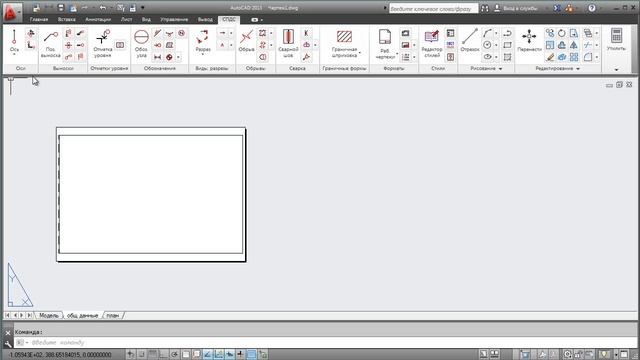Screen dimensions: 640x360
Task: Switch to the Управление ribbon tab
Action: tap(174, 20)
